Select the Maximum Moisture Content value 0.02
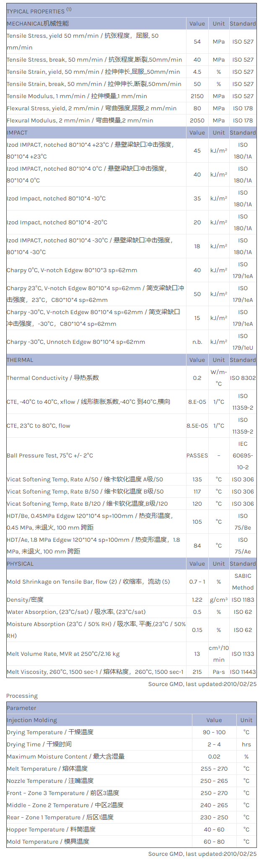 coord(214,756)
